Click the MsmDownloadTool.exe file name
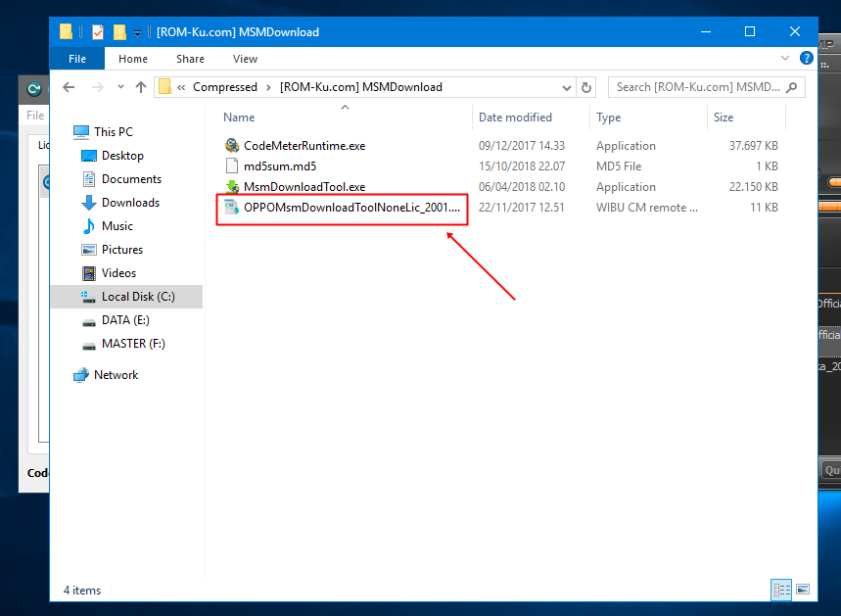The width and height of the screenshot is (841, 616). 304,187
